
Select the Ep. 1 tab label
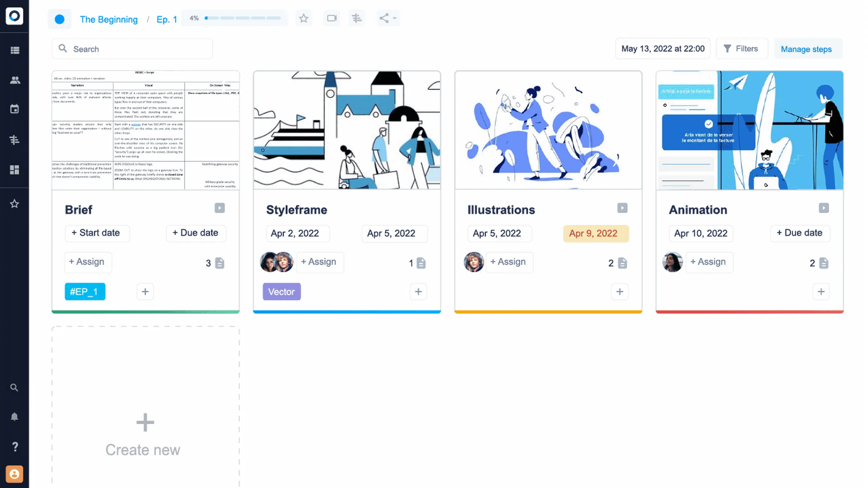tap(166, 19)
